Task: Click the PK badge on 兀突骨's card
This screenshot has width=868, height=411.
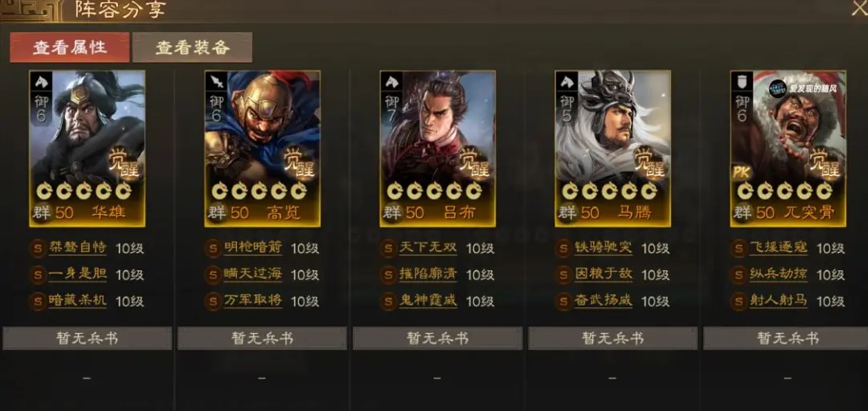Action: coord(743,172)
